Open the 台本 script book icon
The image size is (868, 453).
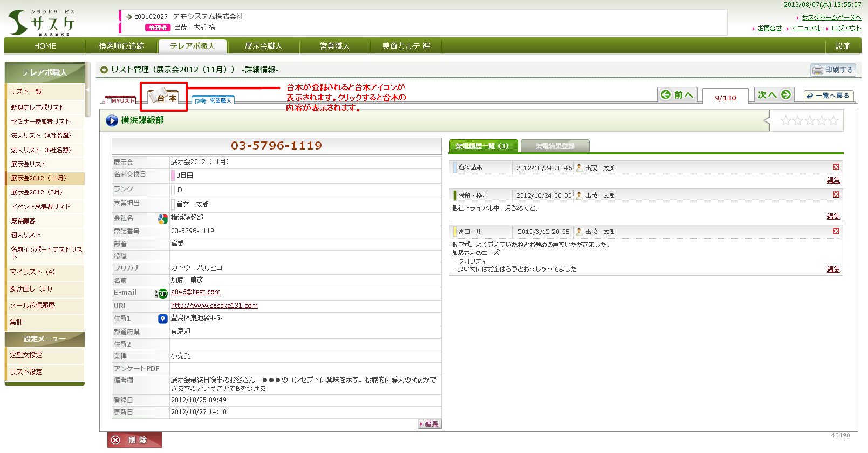pos(163,97)
